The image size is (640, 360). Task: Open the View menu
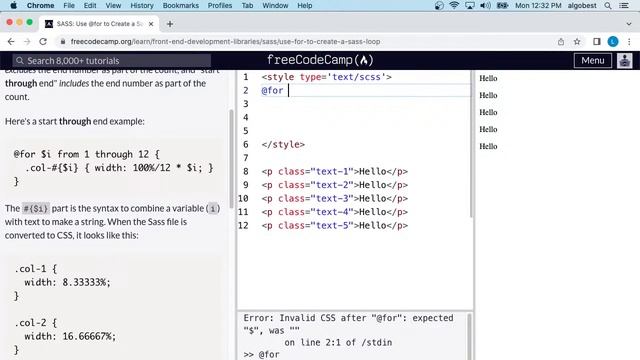(113, 5)
